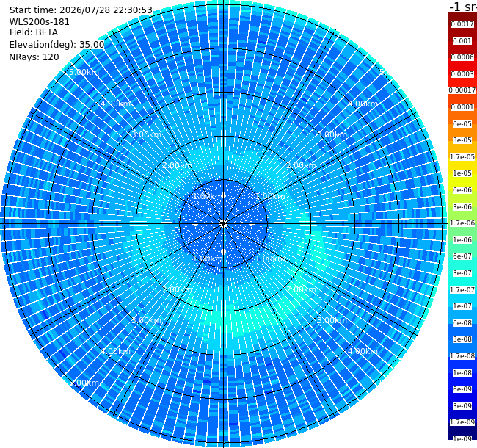The width and height of the screenshot is (477, 448).
Task: Click the Start time text line
Action: [81, 10]
